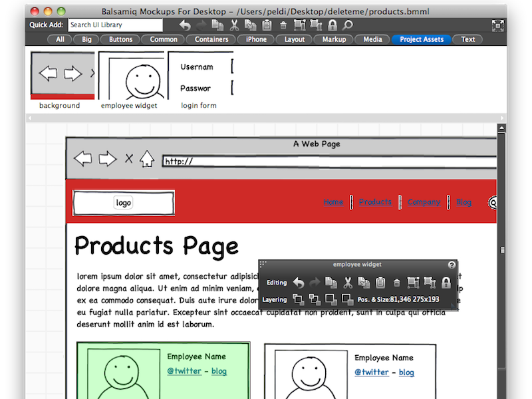Open the iPhone controls tab
Screen dimensions: 532x399
click(x=255, y=39)
